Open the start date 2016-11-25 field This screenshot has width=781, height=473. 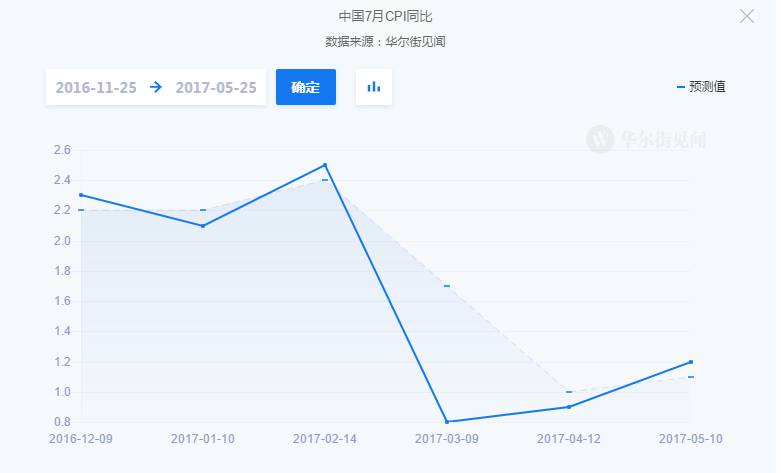pos(97,87)
